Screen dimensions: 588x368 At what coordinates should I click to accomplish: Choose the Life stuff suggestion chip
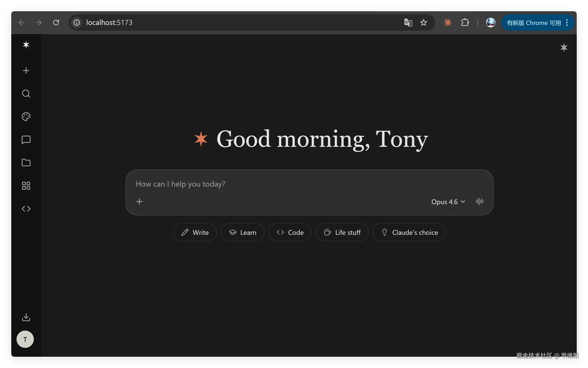click(342, 232)
